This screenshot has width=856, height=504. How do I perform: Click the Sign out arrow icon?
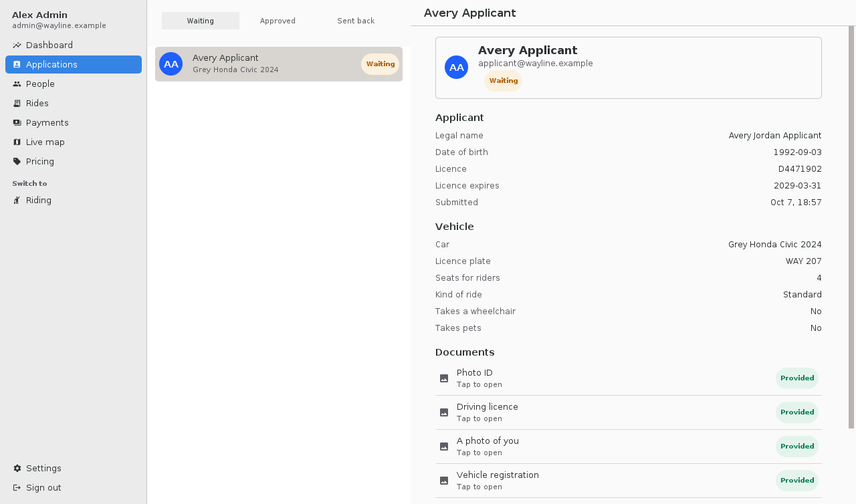(x=17, y=488)
